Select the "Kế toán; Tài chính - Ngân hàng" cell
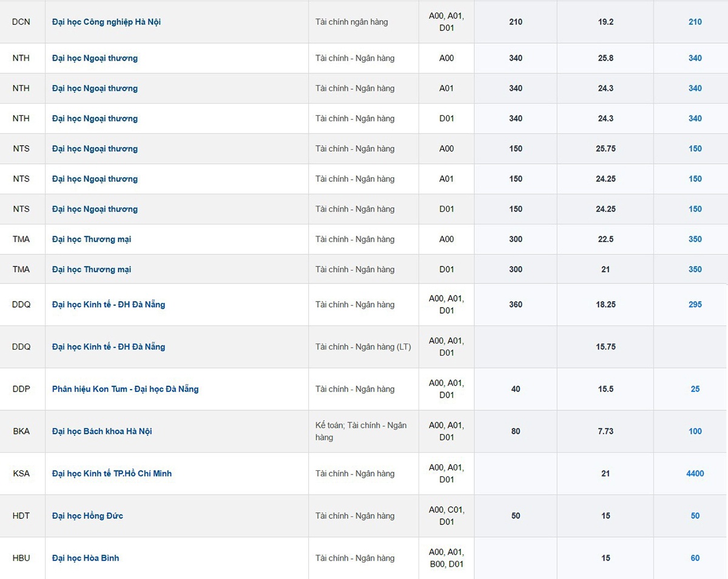The height and width of the screenshot is (579, 728). 361,432
